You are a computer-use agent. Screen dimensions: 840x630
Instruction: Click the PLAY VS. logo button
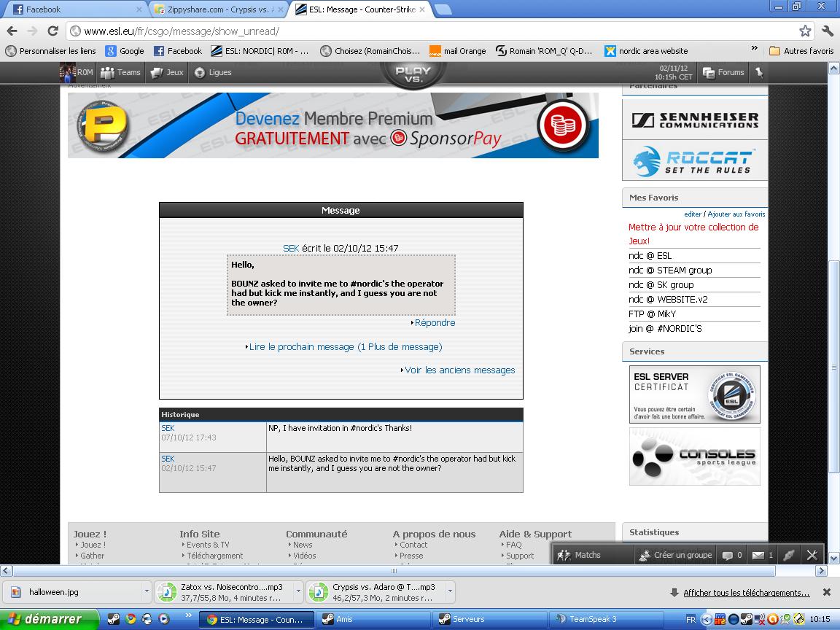tap(413, 74)
